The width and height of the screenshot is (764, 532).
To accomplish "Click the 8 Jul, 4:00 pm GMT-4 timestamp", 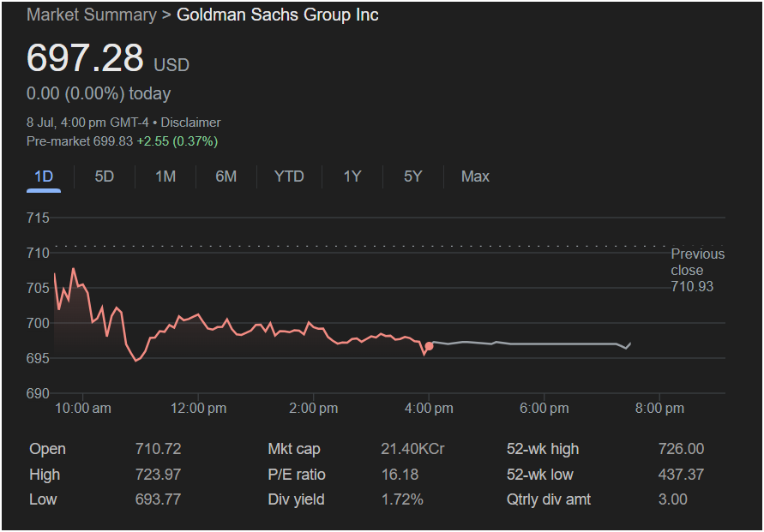I will pyautogui.click(x=87, y=123).
